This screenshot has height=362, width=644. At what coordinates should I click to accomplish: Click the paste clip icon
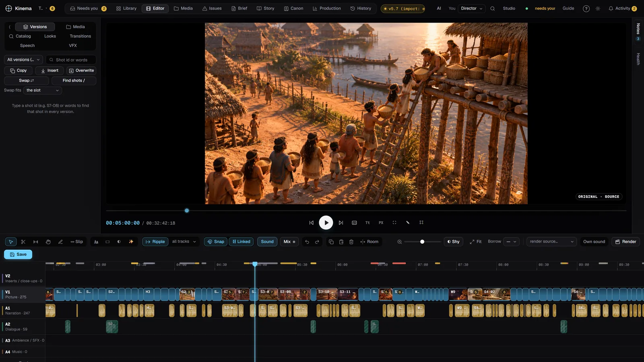[x=341, y=242]
